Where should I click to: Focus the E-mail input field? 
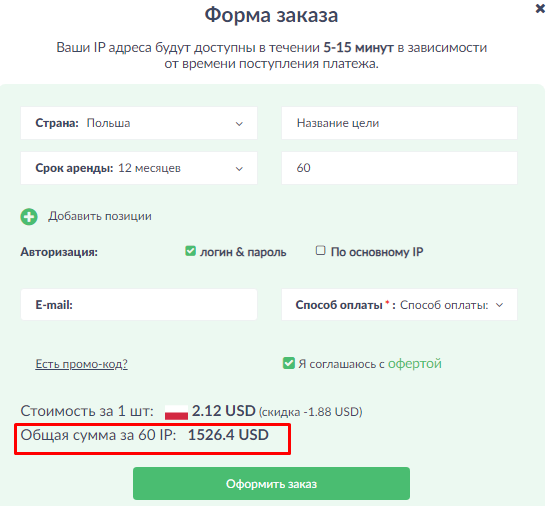(139, 305)
